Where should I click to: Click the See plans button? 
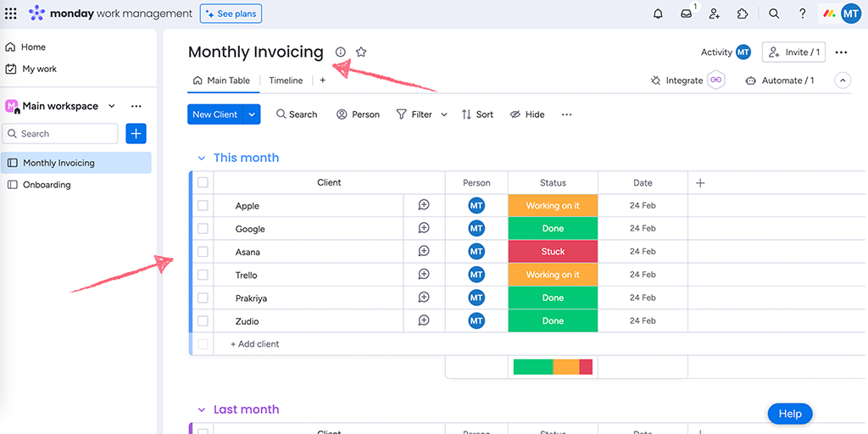click(x=231, y=14)
